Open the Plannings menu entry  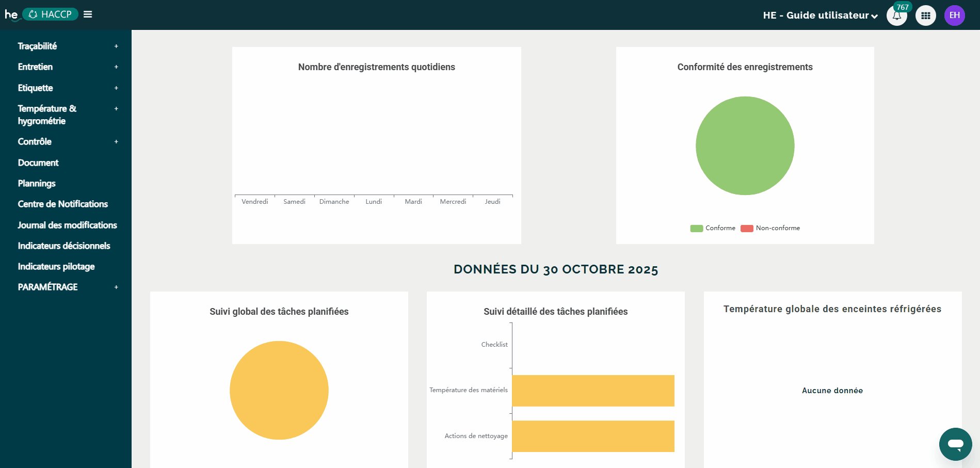(36, 183)
